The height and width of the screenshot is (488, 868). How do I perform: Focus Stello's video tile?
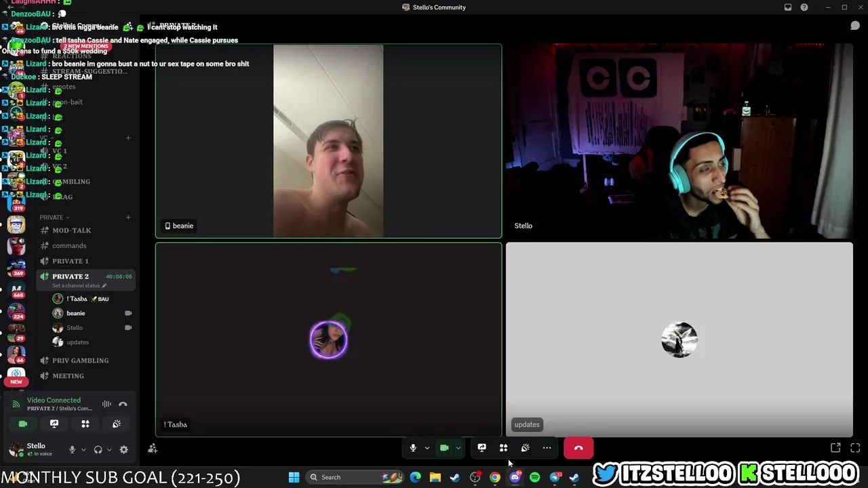click(679, 141)
